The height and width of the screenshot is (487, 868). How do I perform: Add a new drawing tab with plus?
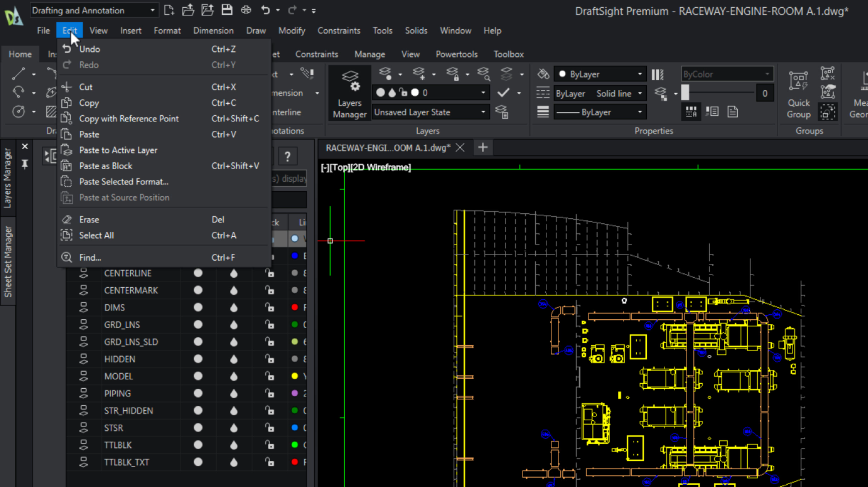click(x=483, y=147)
